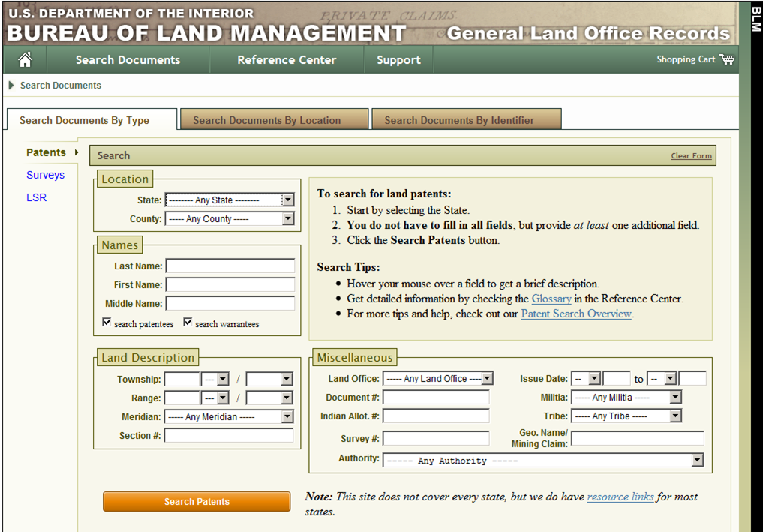Open the Glossary link
This screenshot has height=532, width=763.
tap(551, 299)
